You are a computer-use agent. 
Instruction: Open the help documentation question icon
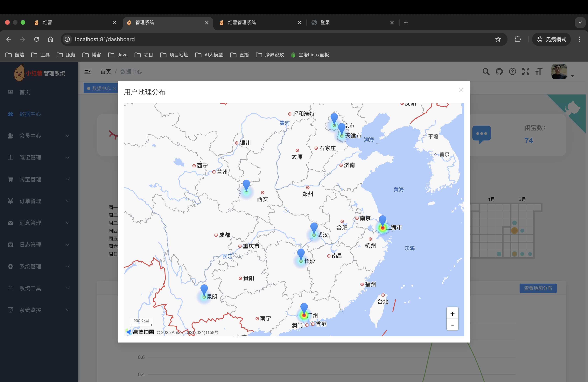(512, 72)
